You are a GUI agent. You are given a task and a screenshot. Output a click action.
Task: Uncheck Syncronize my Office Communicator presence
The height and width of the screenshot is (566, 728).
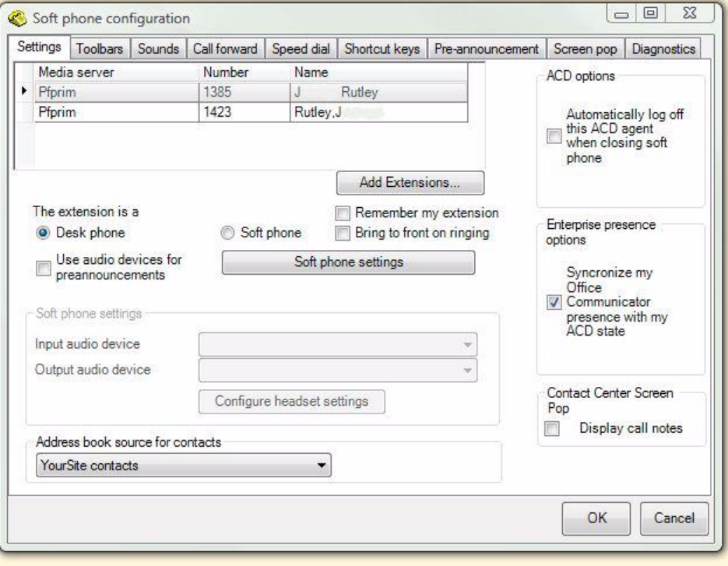554,302
